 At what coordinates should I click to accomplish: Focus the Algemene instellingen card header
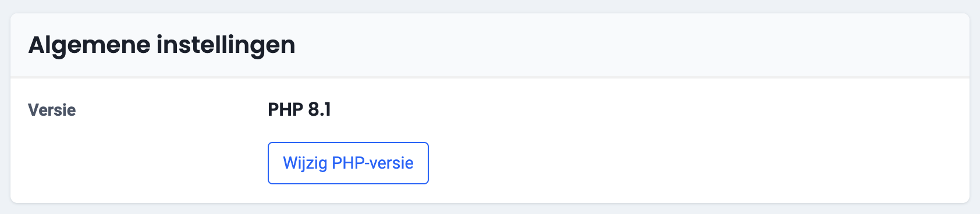(490, 45)
